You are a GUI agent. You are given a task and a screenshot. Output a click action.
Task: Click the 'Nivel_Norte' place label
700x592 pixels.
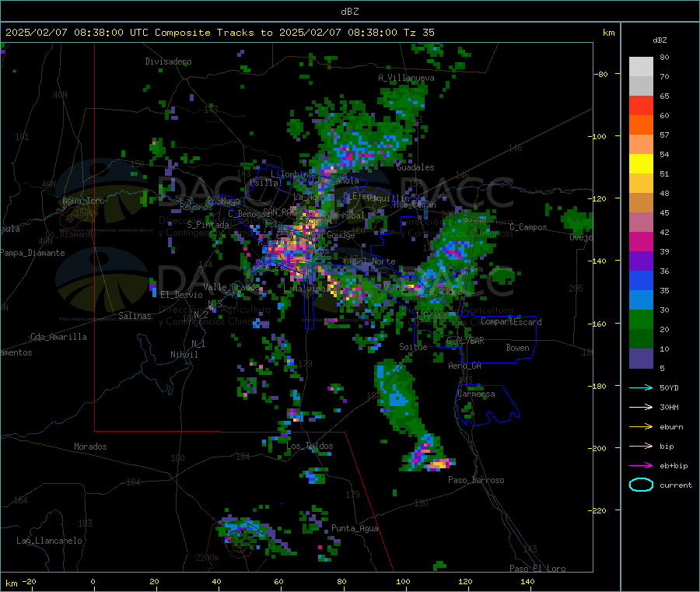[x=369, y=261]
